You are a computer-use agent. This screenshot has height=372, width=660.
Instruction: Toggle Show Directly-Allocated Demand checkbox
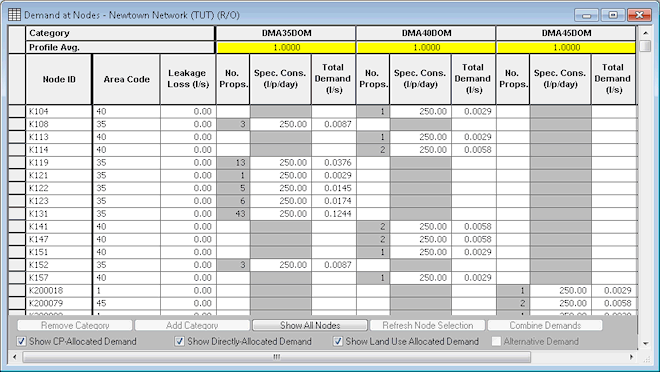pyautogui.click(x=179, y=341)
